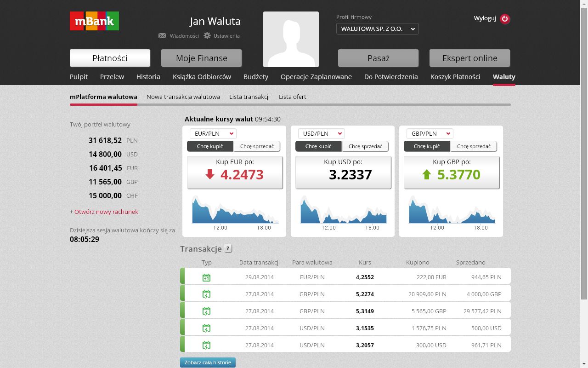This screenshot has height=368, width=588.
Task: Select Chcę kupić for EUR/PLN
Action: click(210, 146)
